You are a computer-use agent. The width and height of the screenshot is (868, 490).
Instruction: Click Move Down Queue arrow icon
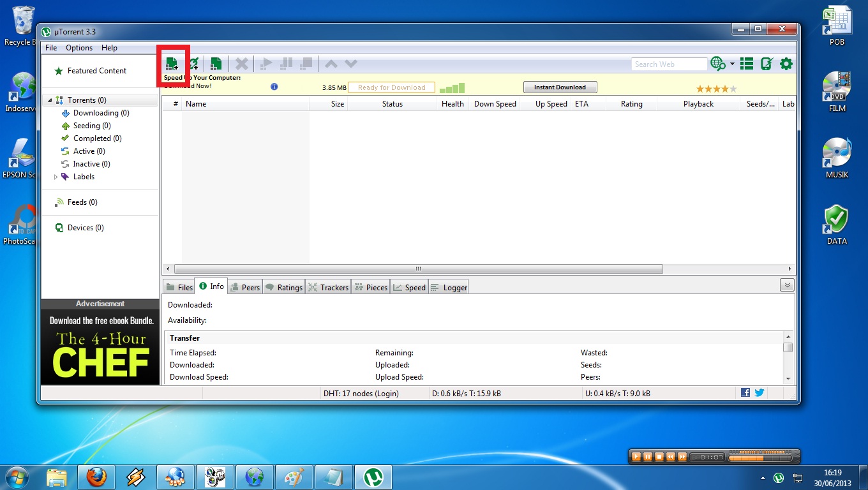click(350, 64)
